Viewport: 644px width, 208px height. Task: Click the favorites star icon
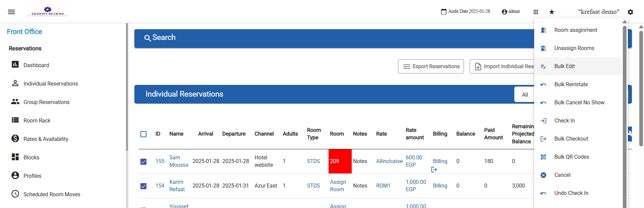coord(552,12)
